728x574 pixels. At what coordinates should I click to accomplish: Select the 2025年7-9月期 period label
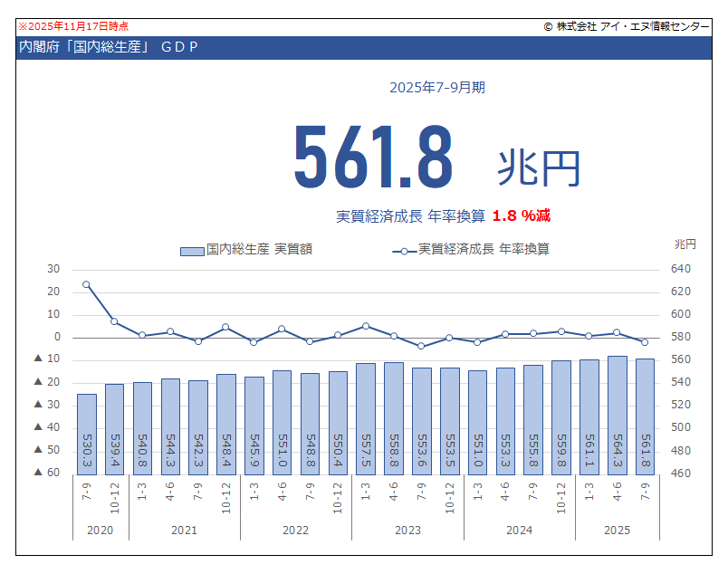pos(436,88)
